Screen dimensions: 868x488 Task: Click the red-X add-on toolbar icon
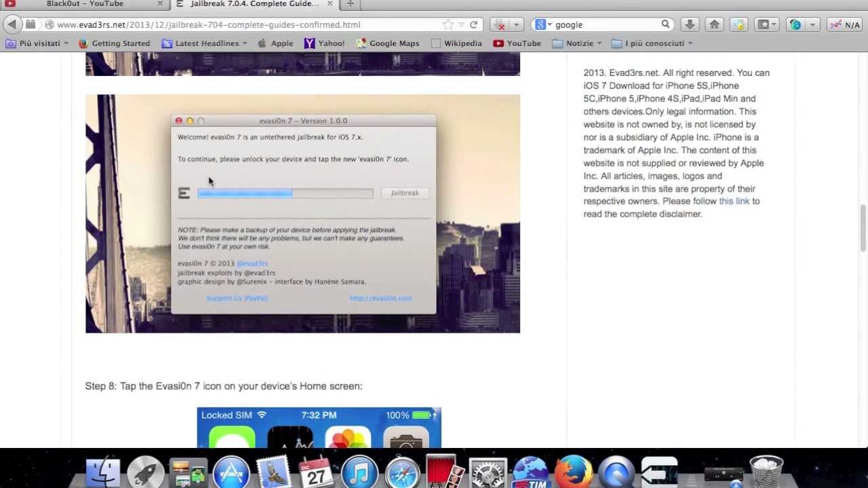click(500, 24)
